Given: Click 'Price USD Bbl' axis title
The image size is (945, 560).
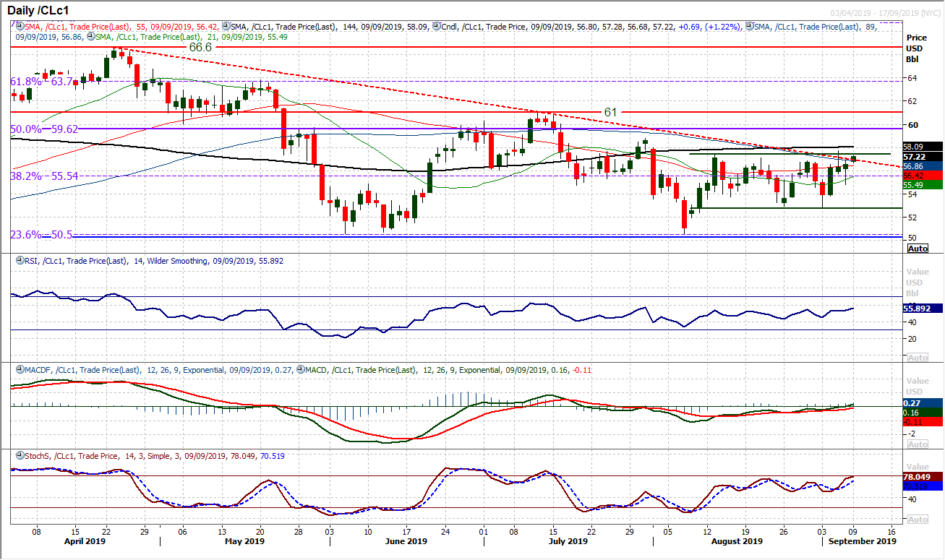Looking at the screenshot, I should [x=917, y=47].
